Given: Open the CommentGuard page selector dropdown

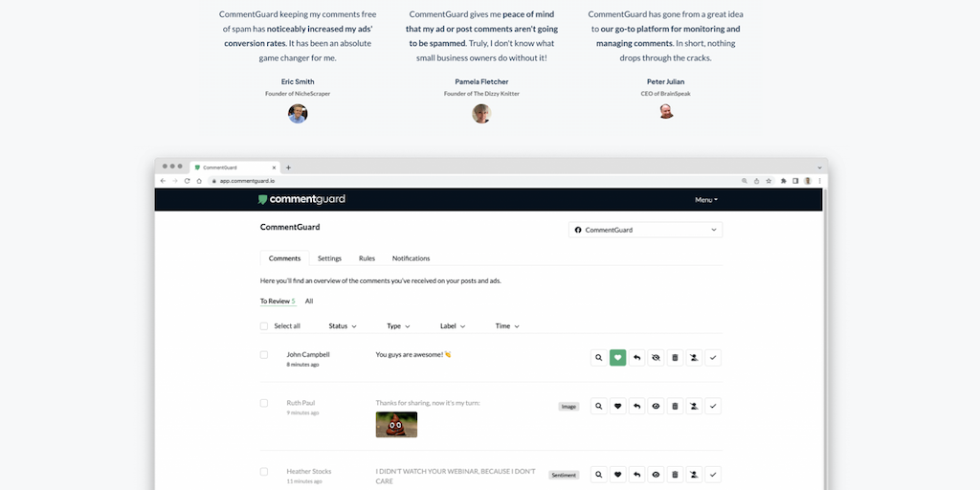Looking at the screenshot, I should (x=645, y=230).
